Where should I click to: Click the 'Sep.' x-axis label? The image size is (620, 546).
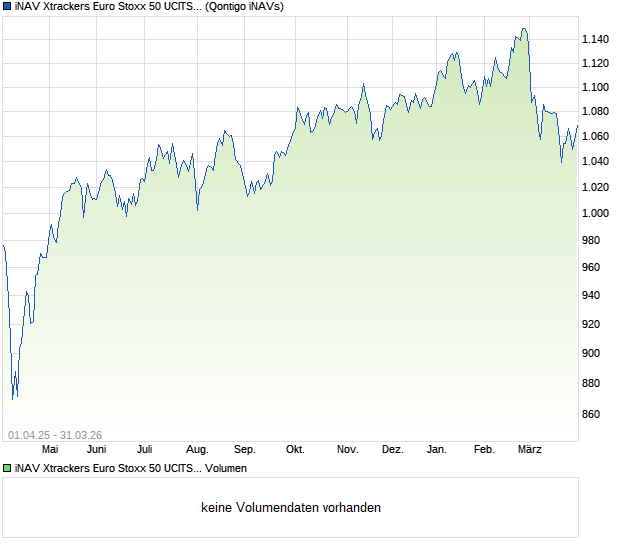pos(245,450)
